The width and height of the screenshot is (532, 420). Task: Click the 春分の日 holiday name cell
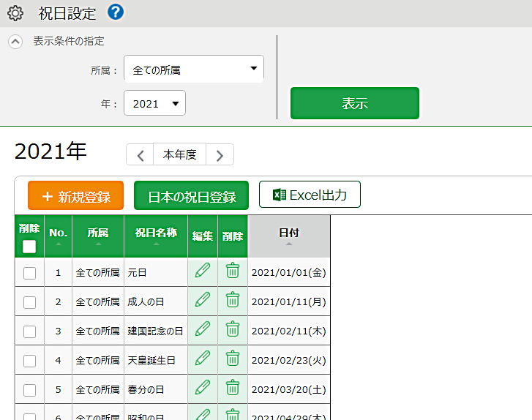point(156,389)
